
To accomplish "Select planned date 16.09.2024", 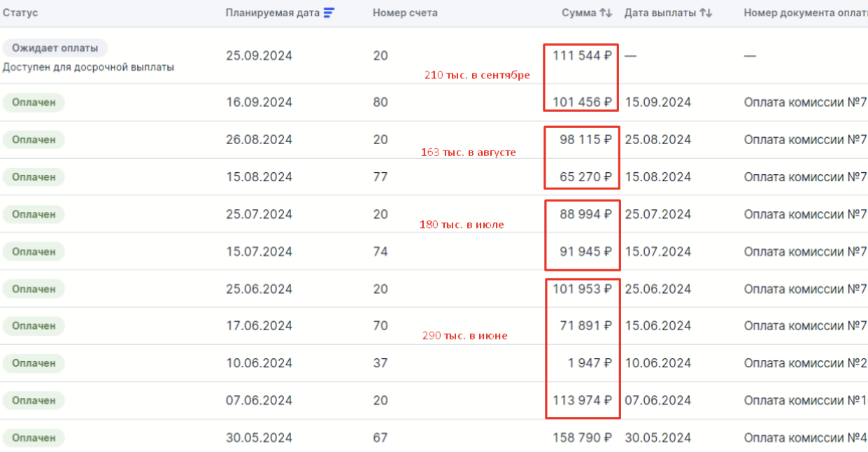I will (259, 102).
